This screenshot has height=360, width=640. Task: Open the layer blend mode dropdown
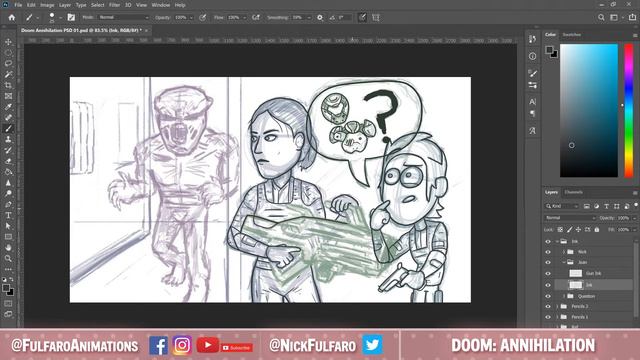click(x=570, y=218)
